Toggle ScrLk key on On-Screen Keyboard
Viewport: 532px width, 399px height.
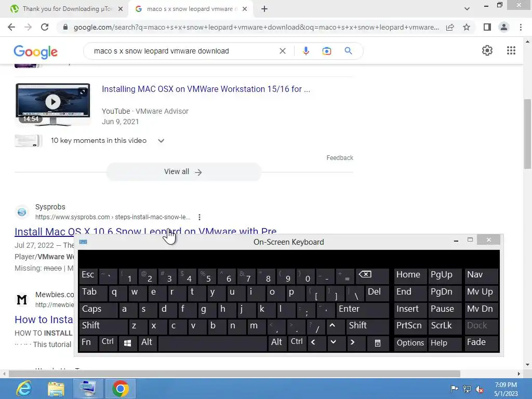coord(445,327)
